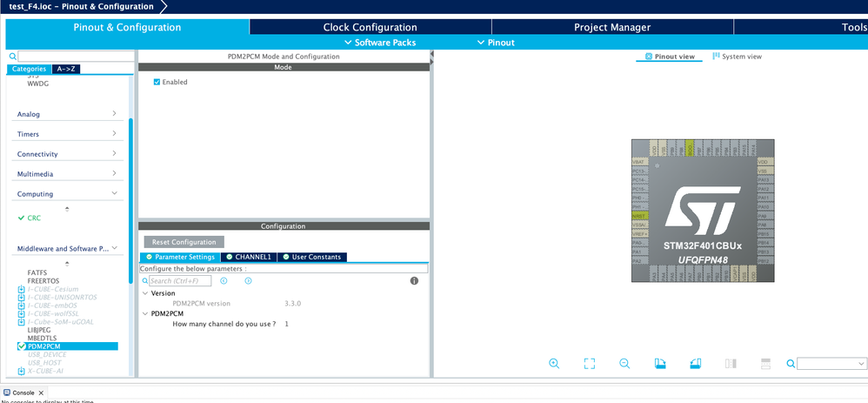Select the Categories list tab

pyautogui.click(x=29, y=70)
